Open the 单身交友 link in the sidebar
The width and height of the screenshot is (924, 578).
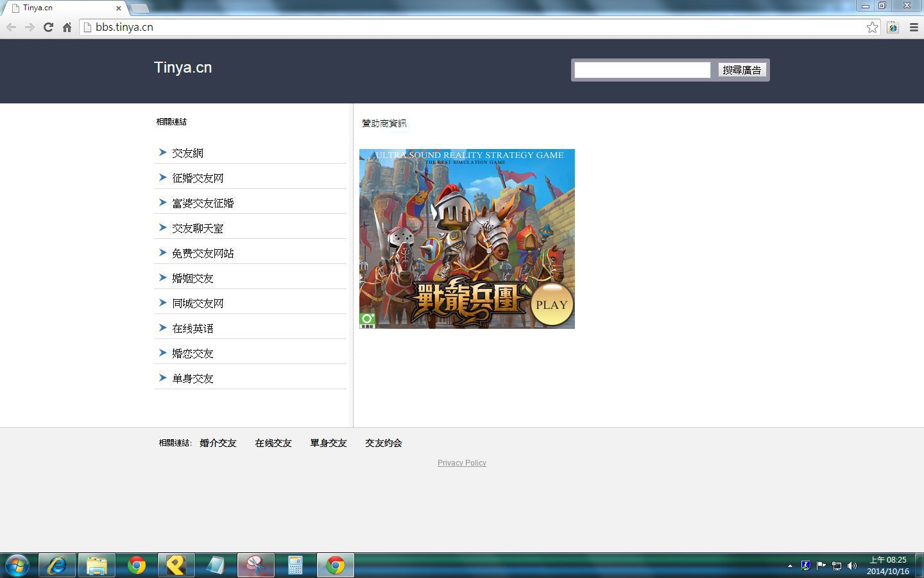pyautogui.click(x=193, y=378)
